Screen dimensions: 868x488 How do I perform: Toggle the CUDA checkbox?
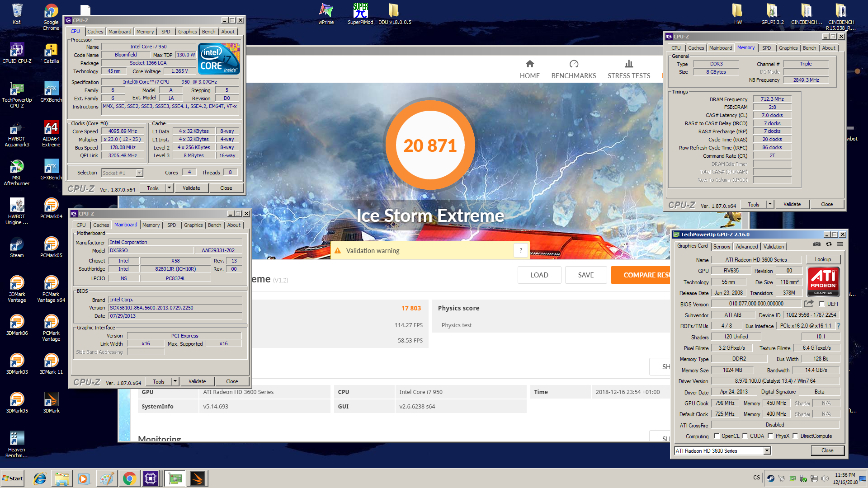tap(745, 436)
